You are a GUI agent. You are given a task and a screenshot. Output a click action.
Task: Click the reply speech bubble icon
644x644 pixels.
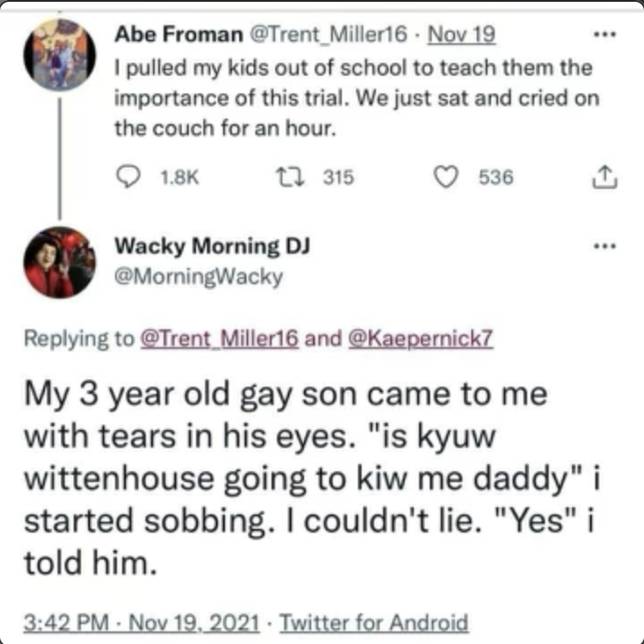click(130, 178)
